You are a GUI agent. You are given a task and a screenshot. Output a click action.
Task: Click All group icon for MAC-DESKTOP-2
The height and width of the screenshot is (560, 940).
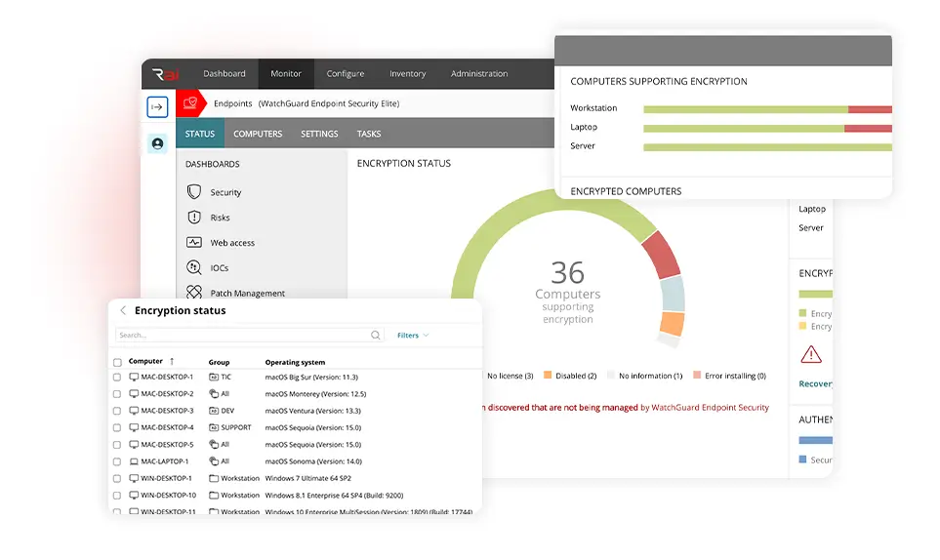click(214, 393)
